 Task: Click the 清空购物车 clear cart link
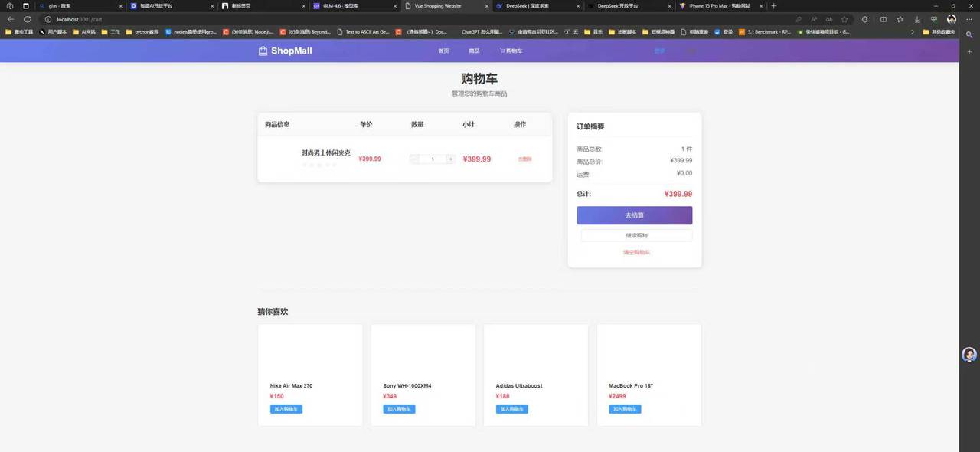pyautogui.click(x=635, y=251)
